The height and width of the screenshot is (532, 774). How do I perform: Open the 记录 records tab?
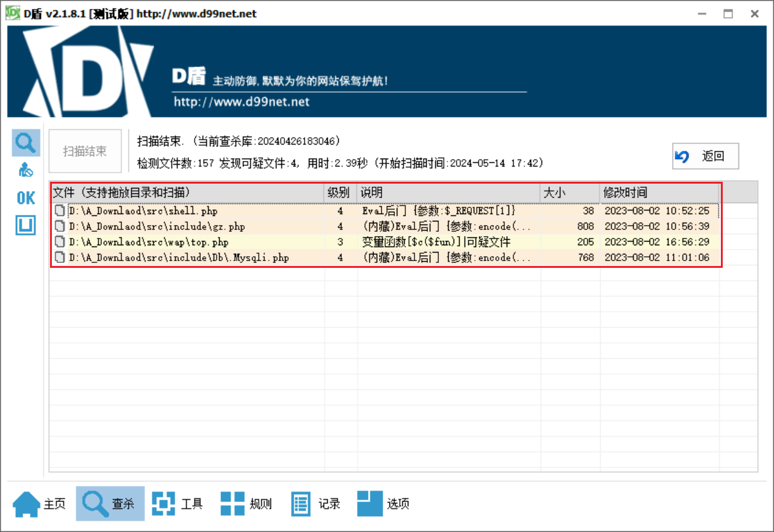point(316,504)
